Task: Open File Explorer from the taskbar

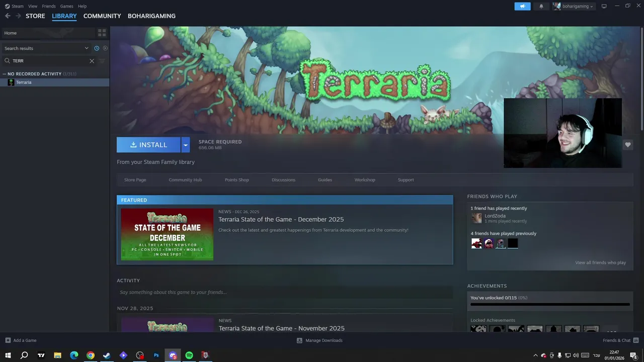Action: [x=57, y=355]
